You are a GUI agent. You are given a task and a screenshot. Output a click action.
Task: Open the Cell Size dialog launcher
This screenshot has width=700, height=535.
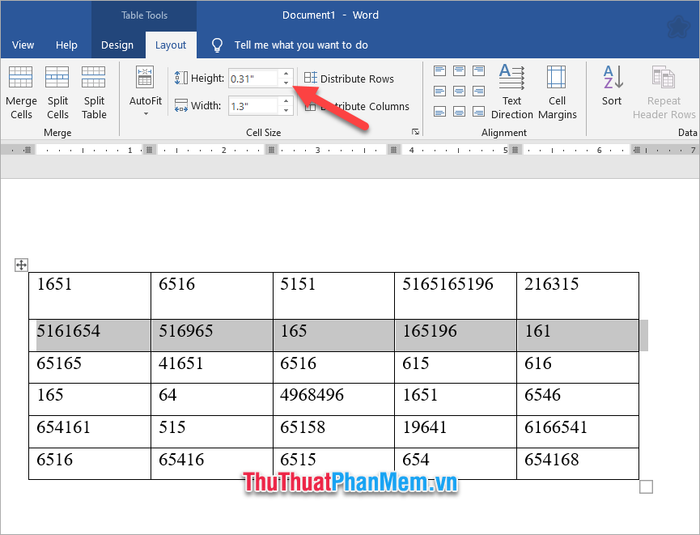click(x=415, y=132)
